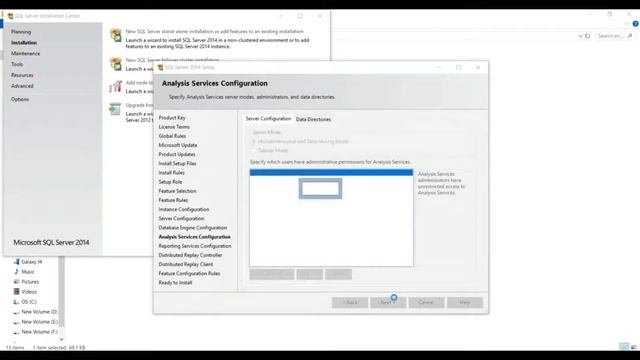640x360 pixels.
Task: Click the Help button in Setup
Action: [465, 302]
